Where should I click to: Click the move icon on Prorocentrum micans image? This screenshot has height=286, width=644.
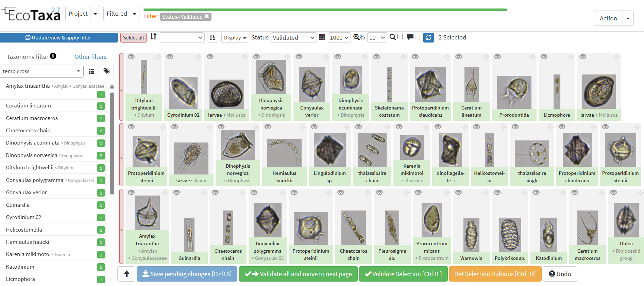(447, 193)
